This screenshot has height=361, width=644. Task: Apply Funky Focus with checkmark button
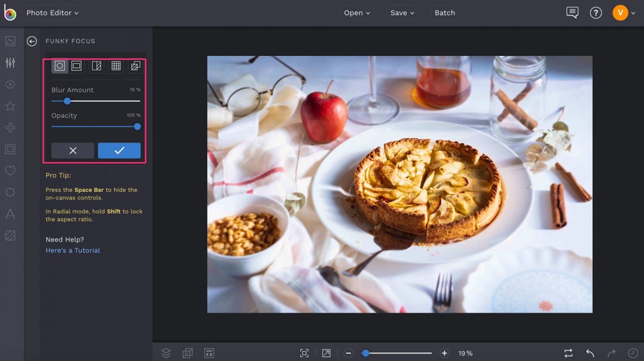[119, 151]
